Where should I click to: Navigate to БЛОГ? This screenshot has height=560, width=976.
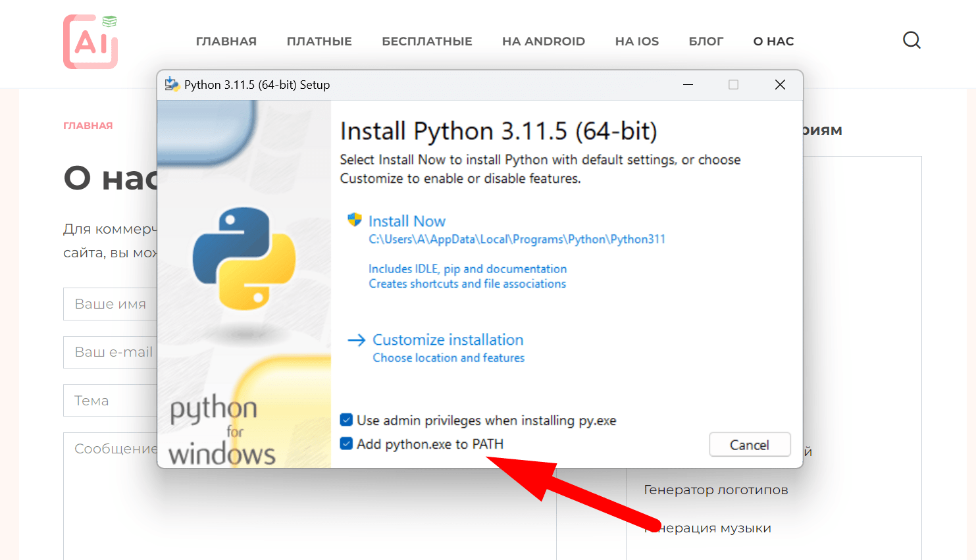(x=706, y=41)
